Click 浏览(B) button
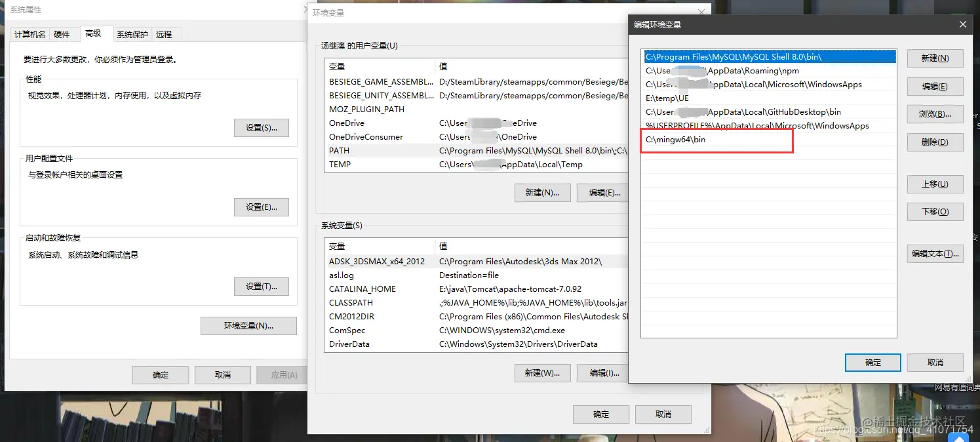 click(935, 114)
